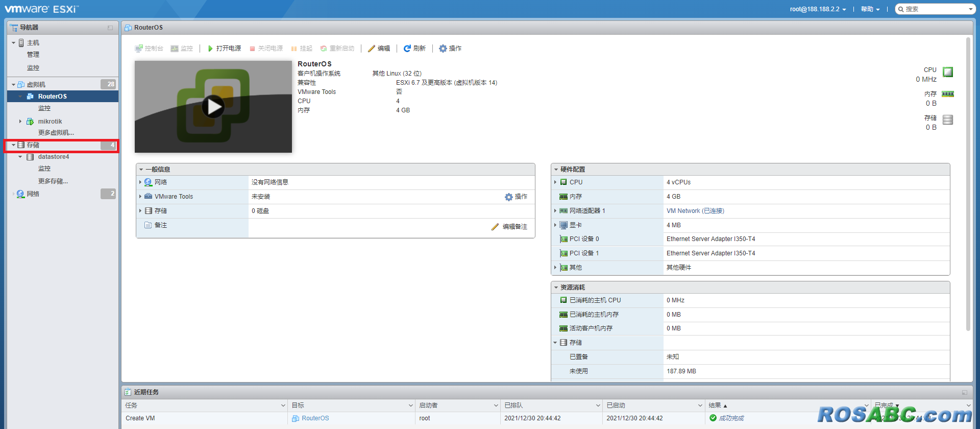This screenshot has width=980, height=429.
Task: Click the CPU usage chip icon
Action: point(948,72)
